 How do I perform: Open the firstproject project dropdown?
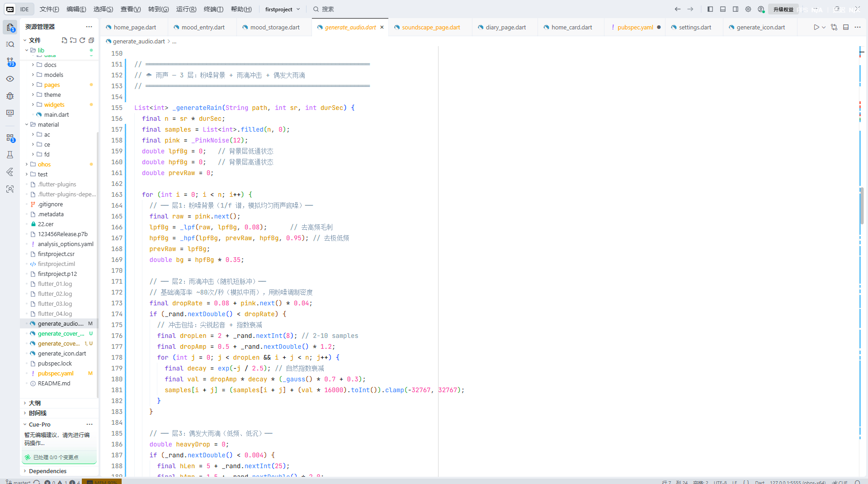pos(283,9)
